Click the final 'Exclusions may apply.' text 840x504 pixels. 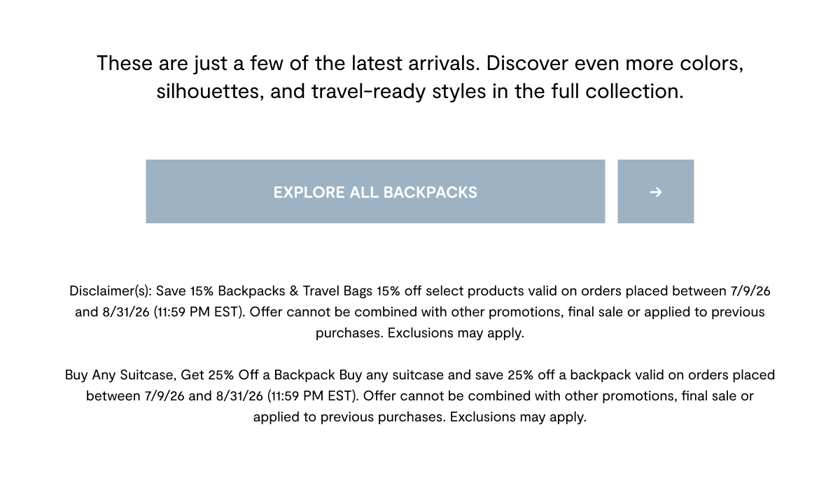(518, 416)
